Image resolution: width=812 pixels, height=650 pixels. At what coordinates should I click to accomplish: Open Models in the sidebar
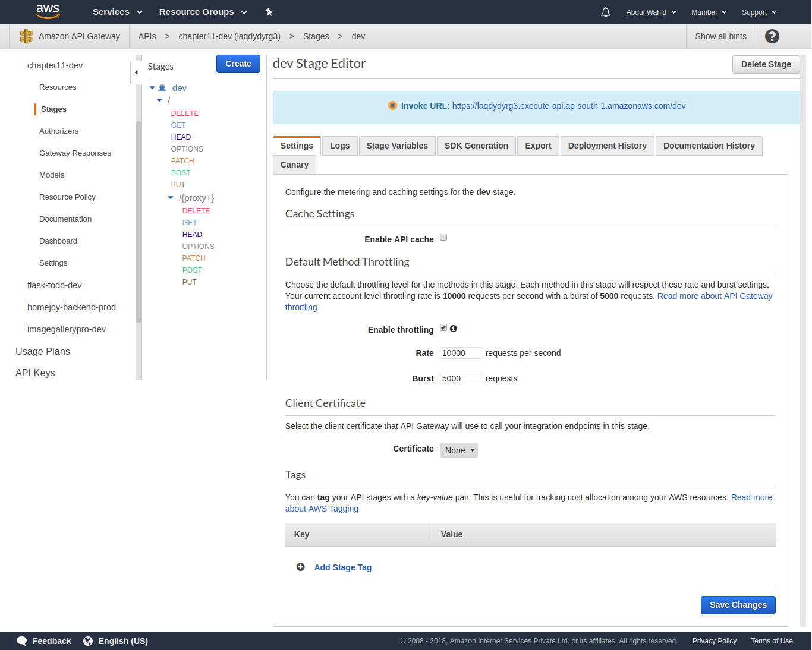tap(52, 175)
